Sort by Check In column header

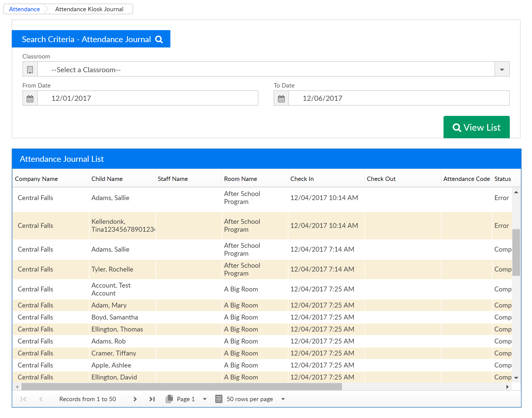pos(302,179)
